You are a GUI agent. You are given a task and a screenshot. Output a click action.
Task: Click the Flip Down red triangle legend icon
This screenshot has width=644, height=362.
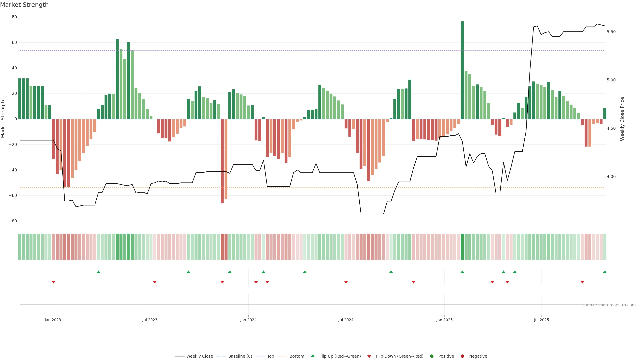point(369,356)
